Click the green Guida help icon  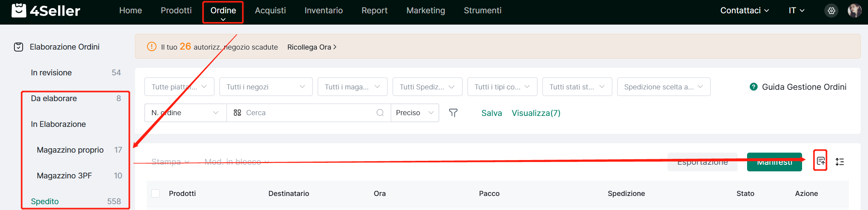pyautogui.click(x=753, y=87)
